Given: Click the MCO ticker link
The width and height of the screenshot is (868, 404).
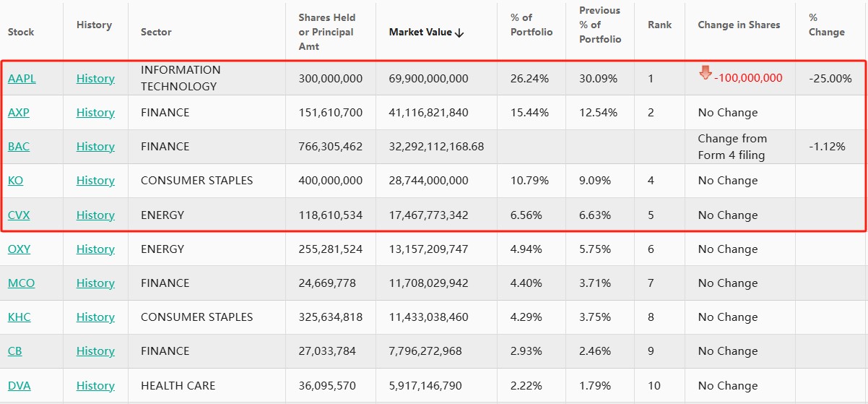Looking at the screenshot, I should click(21, 283).
